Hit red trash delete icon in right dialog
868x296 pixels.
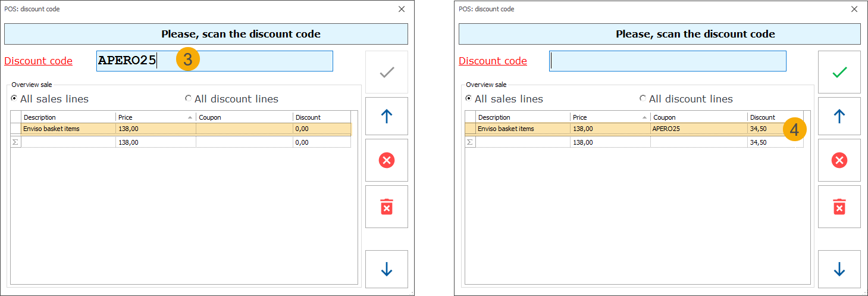tap(839, 207)
